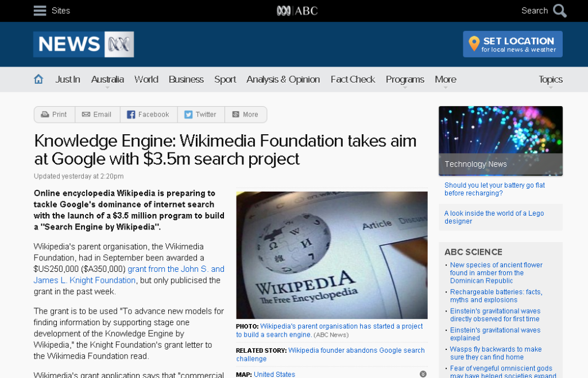Share the article on Facebook

pyautogui.click(x=148, y=115)
